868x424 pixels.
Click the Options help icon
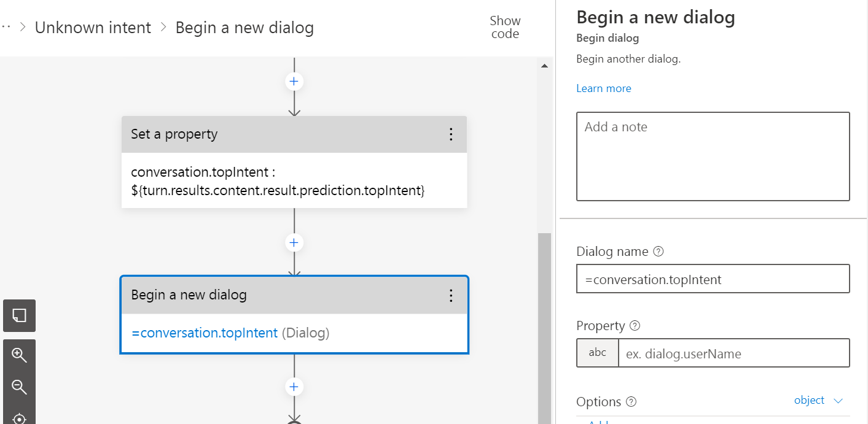[x=632, y=402]
